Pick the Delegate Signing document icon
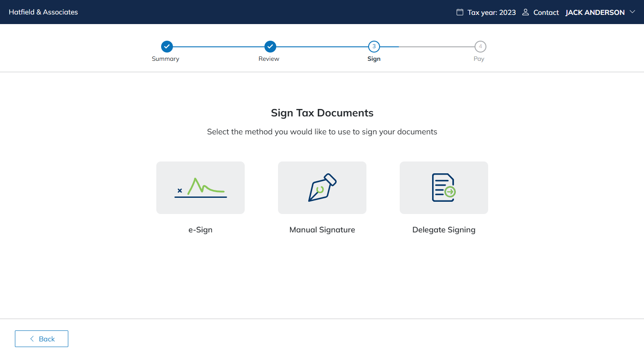The width and height of the screenshot is (644, 358). (443, 188)
